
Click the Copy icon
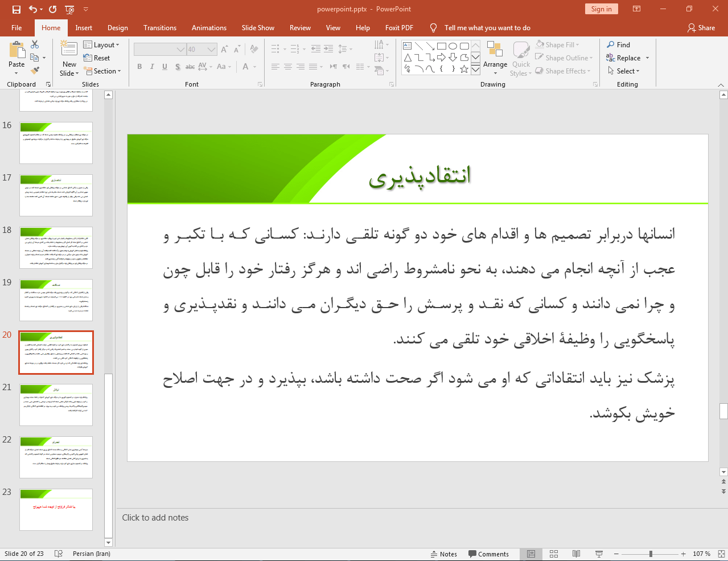(35, 58)
